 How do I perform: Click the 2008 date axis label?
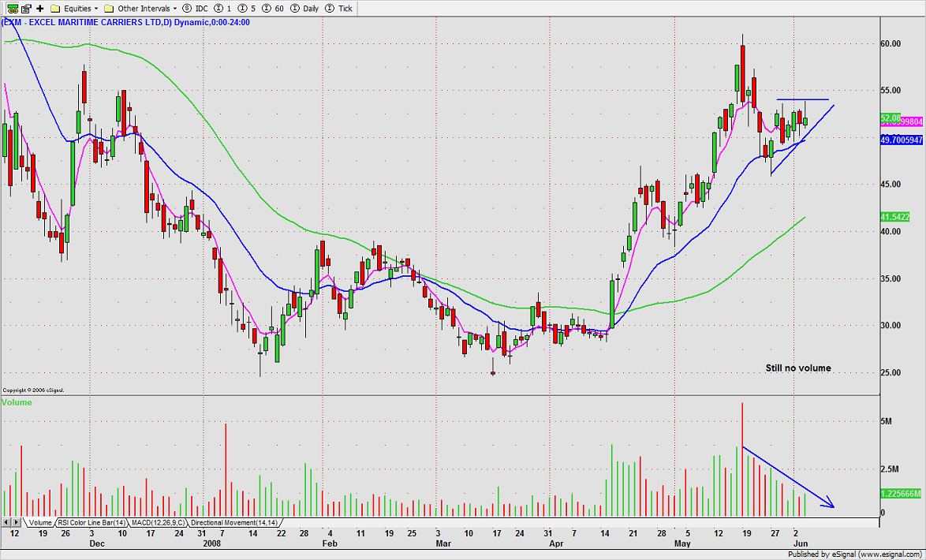click(212, 543)
